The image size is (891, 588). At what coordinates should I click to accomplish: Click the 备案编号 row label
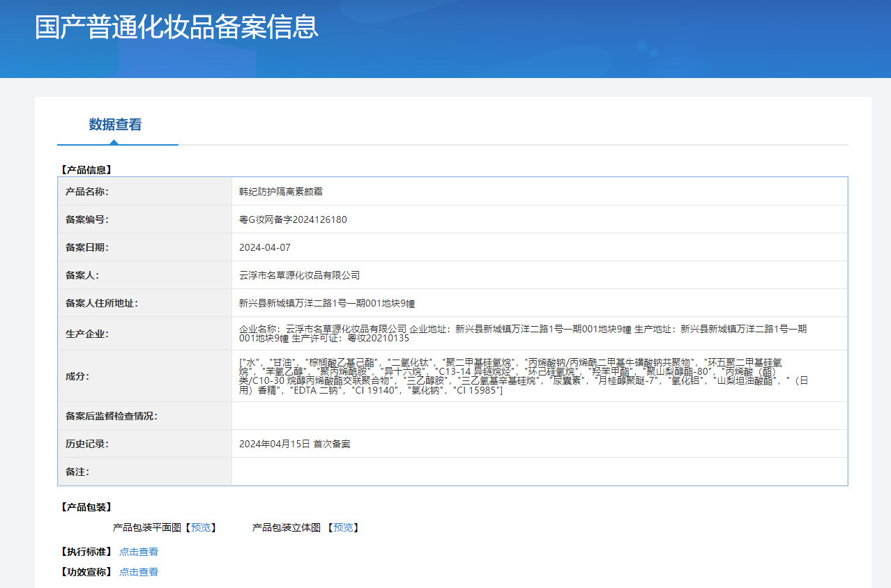(x=87, y=219)
